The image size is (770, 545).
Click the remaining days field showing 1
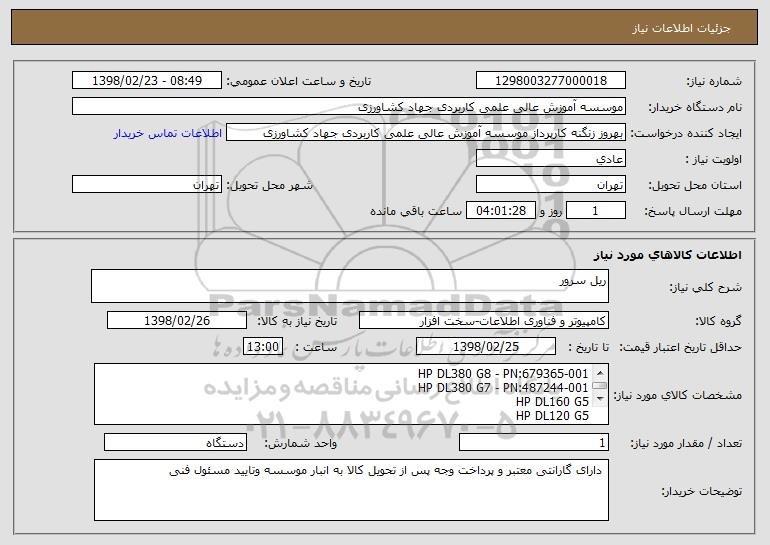click(x=596, y=211)
